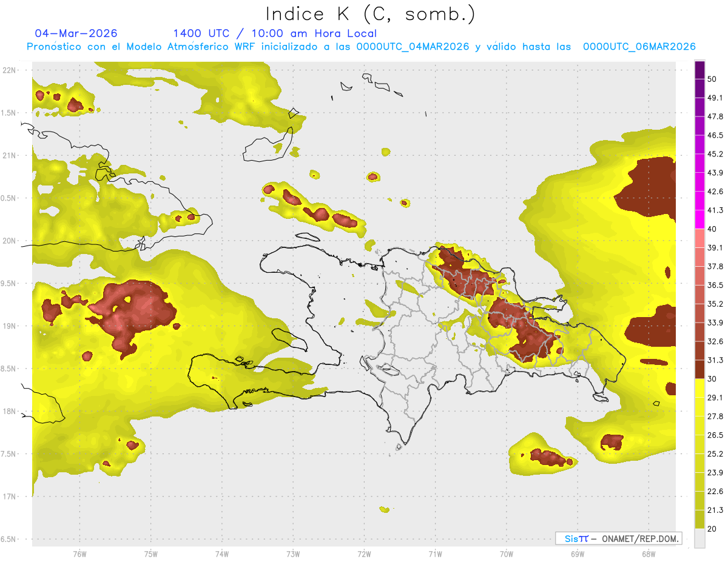The width and height of the screenshot is (728, 562).
Task: Click the colorbar value "33.9"
Action: [715, 323]
